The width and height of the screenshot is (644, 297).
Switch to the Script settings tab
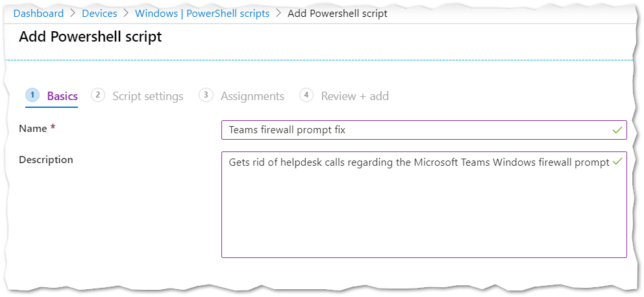coord(147,96)
